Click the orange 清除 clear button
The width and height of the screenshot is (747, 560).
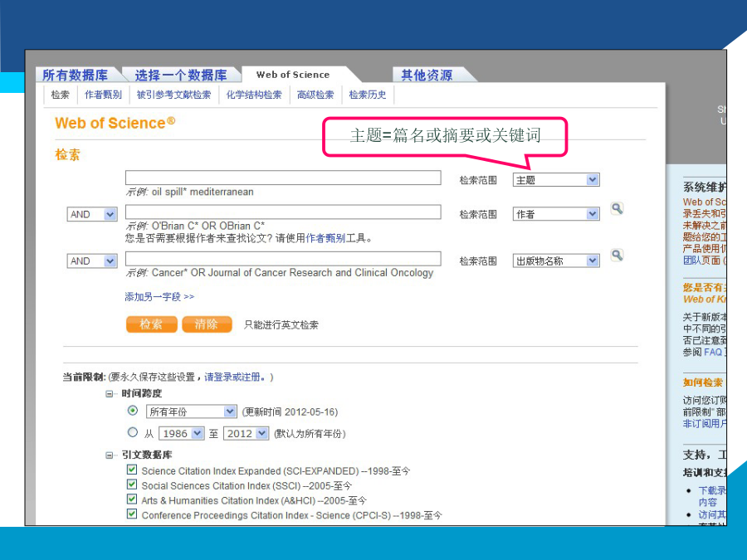coord(207,324)
